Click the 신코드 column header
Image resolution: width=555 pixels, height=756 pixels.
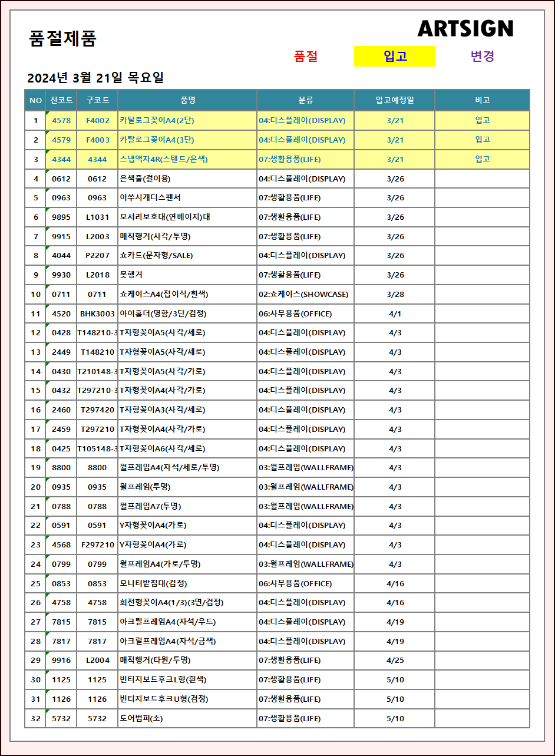pyautogui.click(x=61, y=100)
